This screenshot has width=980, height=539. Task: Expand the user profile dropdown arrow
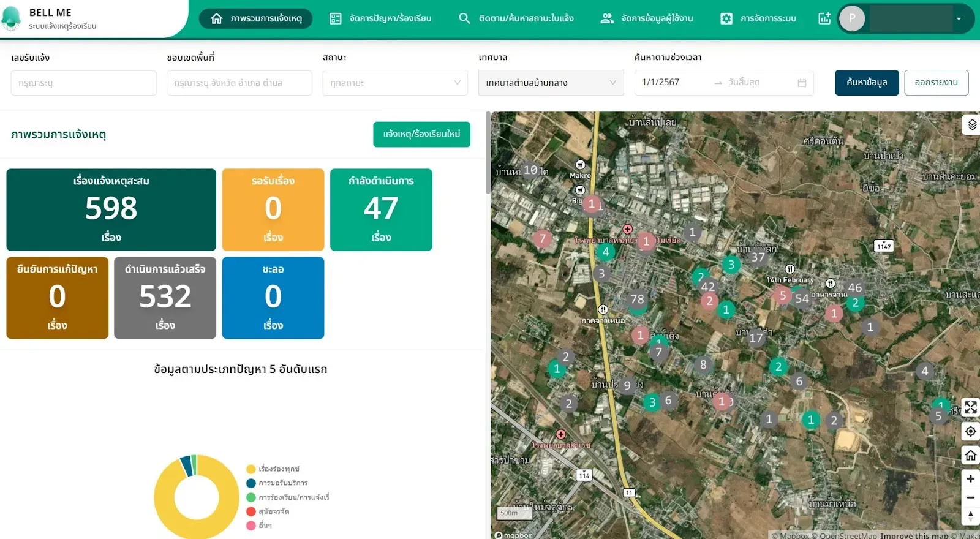pyautogui.click(x=959, y=18)
